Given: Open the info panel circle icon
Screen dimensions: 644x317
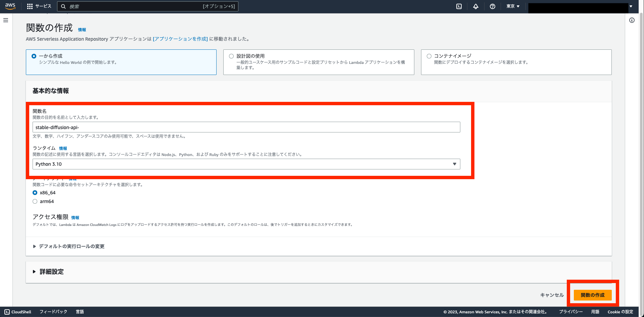Looking at the screenshot, I should 632,20.
